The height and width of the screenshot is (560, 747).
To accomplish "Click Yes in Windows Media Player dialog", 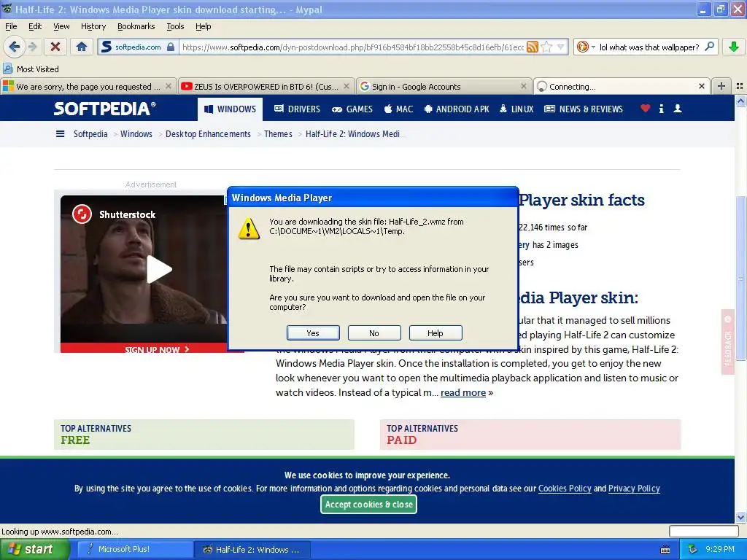I will pyautogui.click(x=313, y=332).
